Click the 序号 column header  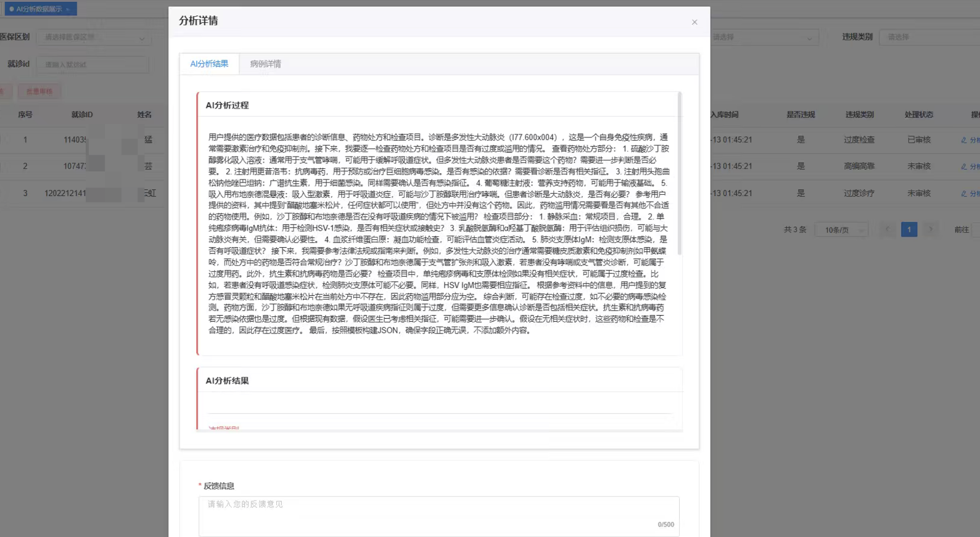tap(25, 115)
